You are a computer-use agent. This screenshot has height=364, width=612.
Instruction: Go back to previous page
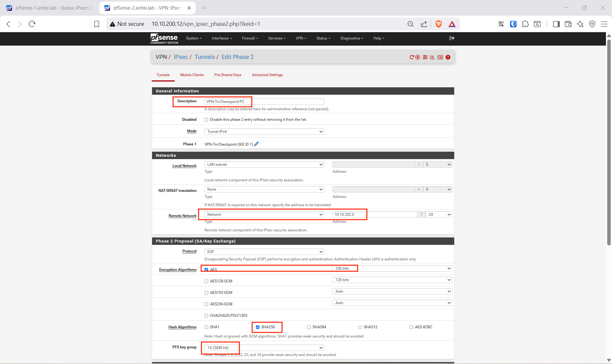(9, 24)
